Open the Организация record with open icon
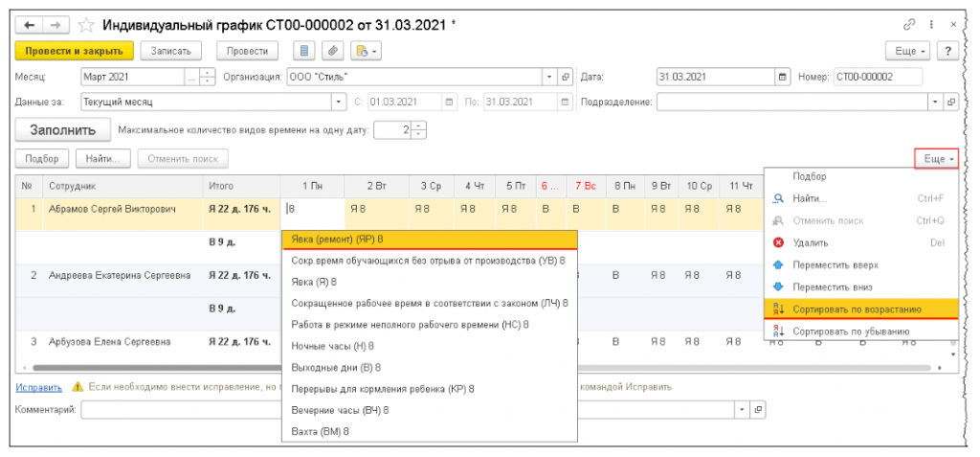The image size is (980, 457). (566, 77)
